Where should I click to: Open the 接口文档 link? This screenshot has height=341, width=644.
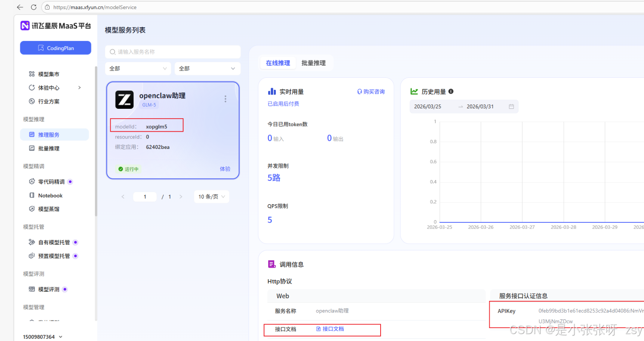pyautogui.click(x=330, y=329)
